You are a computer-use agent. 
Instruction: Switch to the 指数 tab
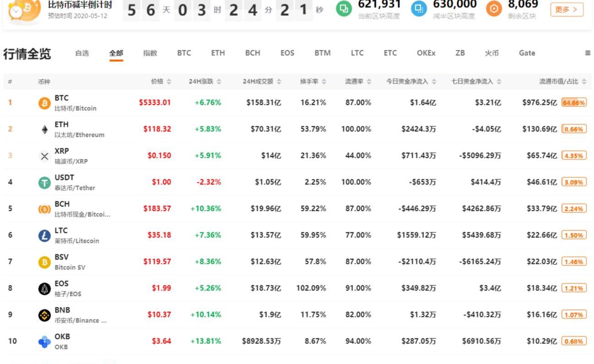click(x=150, y=53)
